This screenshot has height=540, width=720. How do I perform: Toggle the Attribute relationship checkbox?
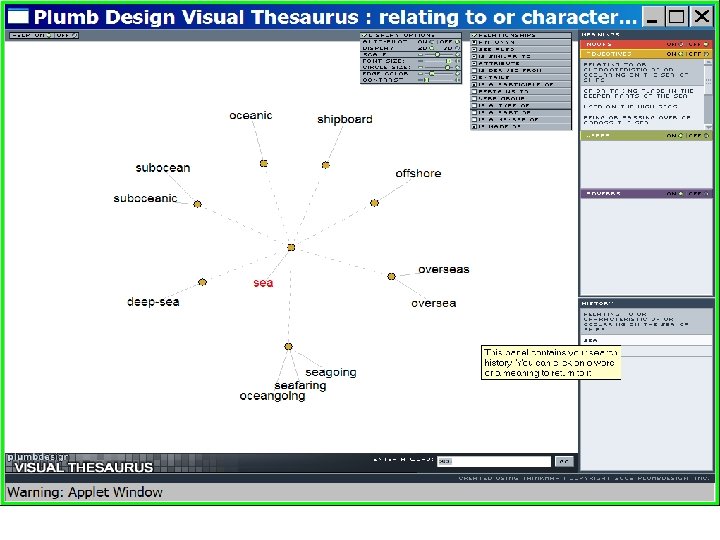474,63
